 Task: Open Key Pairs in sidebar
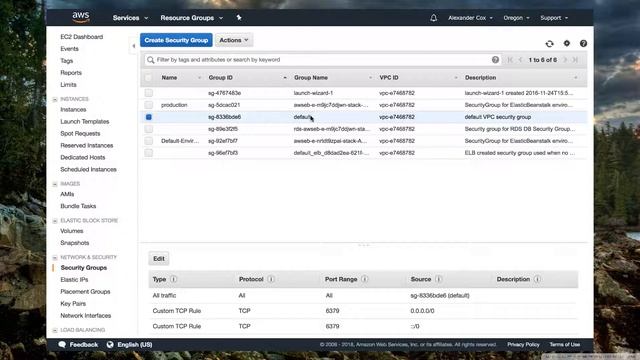point(73,304)
